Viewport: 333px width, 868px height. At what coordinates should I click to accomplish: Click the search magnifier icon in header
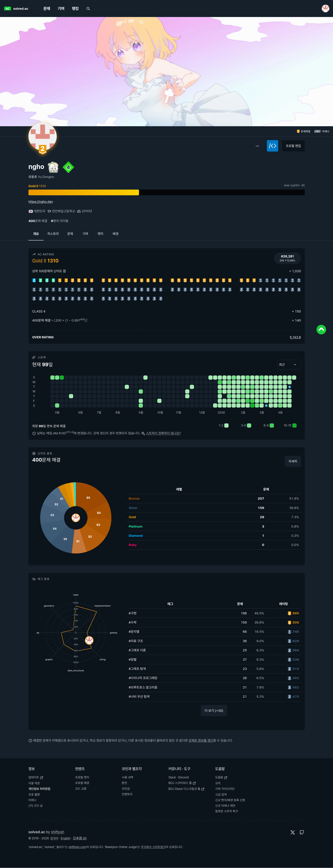point(88,9)
